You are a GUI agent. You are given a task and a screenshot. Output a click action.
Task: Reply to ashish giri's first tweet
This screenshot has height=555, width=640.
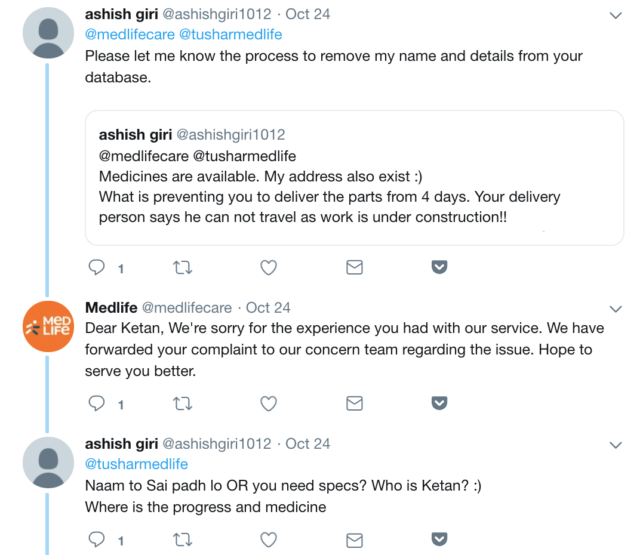click(x=97, y=268)
